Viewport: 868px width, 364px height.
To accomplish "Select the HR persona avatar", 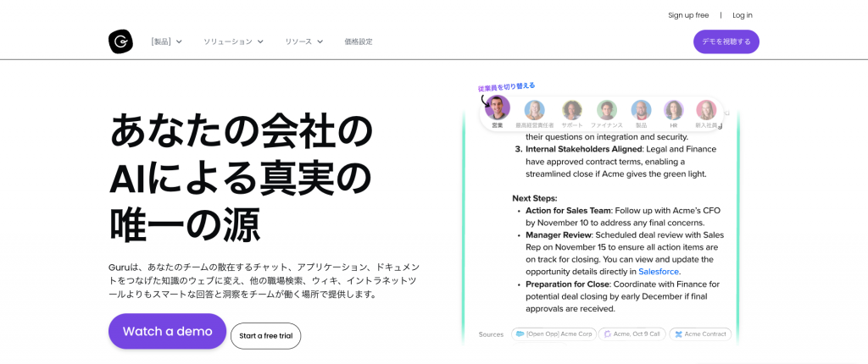I will pyautogui.click(x=674, y=110).
